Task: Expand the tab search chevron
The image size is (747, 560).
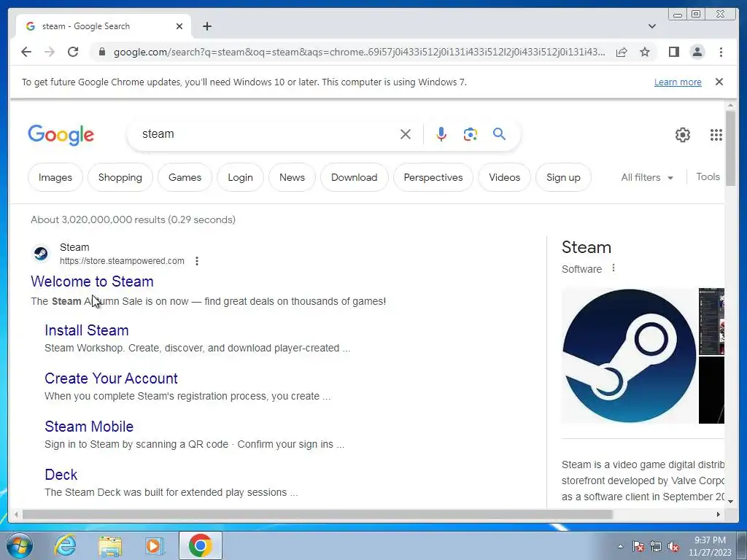Action: point(651,26)
